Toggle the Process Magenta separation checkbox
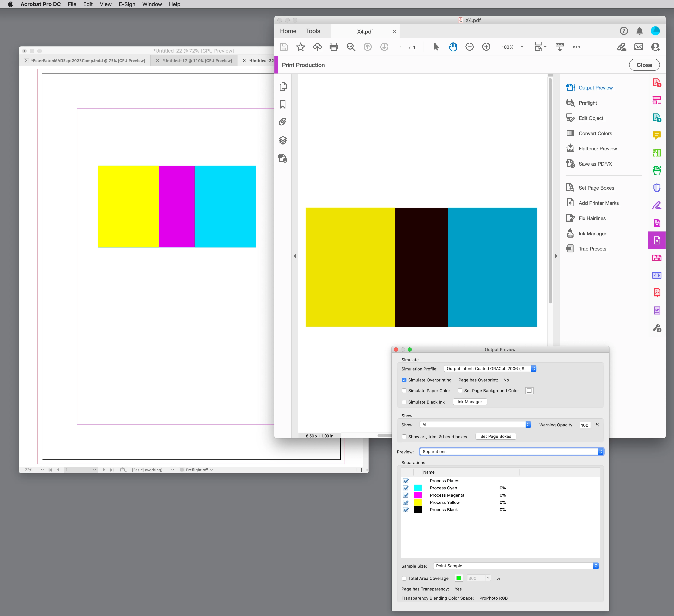Image resolution: width=674 pixels, height=616 pixels. coord(406,495)
